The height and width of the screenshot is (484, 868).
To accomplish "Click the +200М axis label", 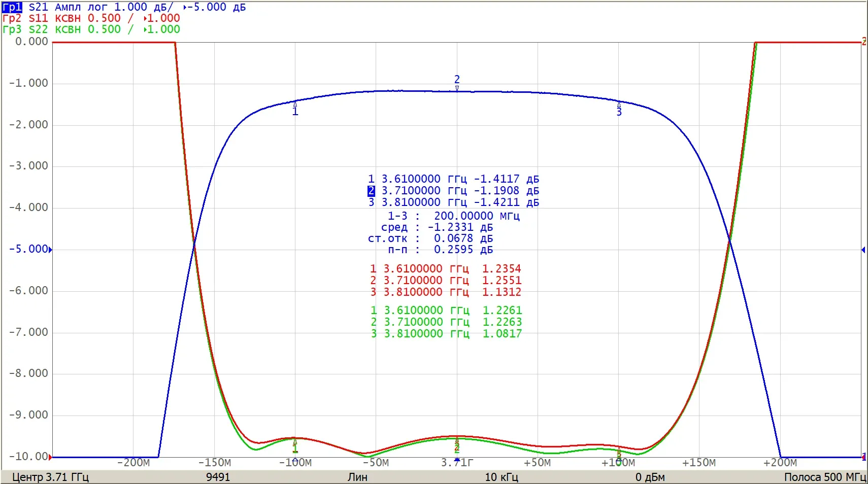I will (x=780, y=463).
